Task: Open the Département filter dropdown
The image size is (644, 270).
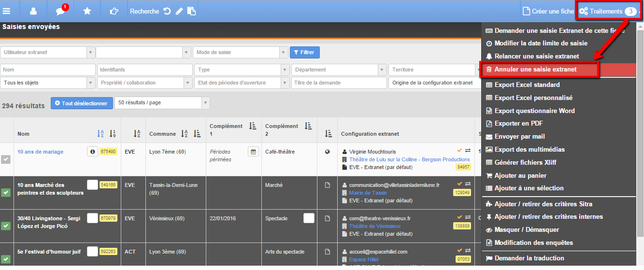Action: (x=339, y=70)
